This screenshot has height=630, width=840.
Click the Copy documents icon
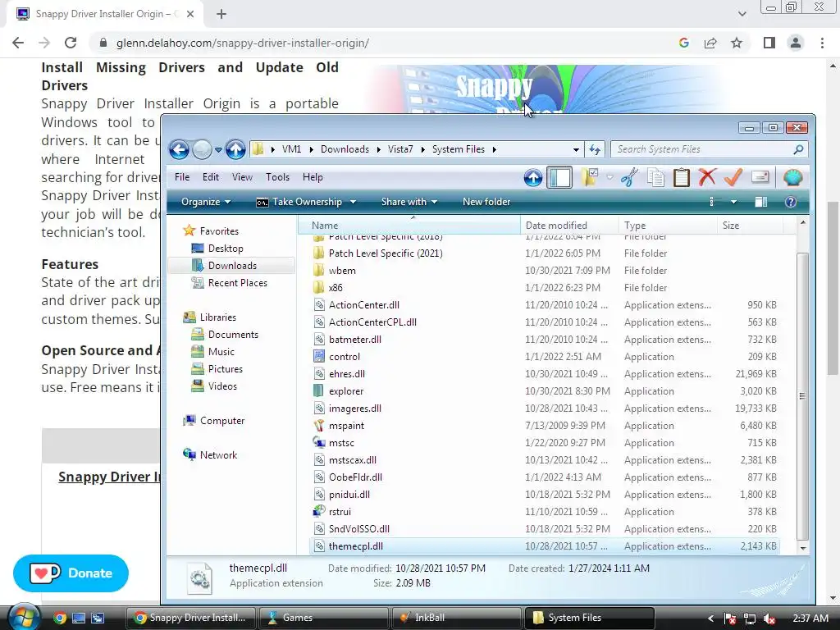click(x=655, y=177)
